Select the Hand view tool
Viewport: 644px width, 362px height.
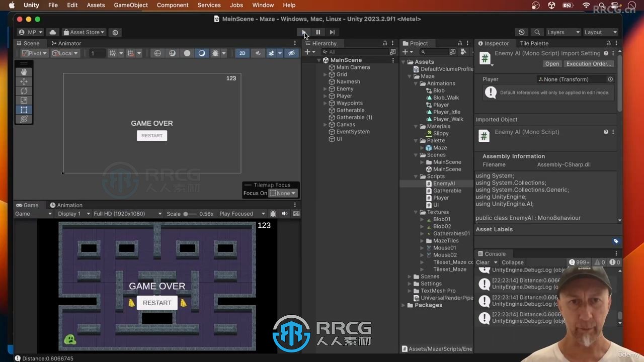pyautogui.click(x=24, y=72)
